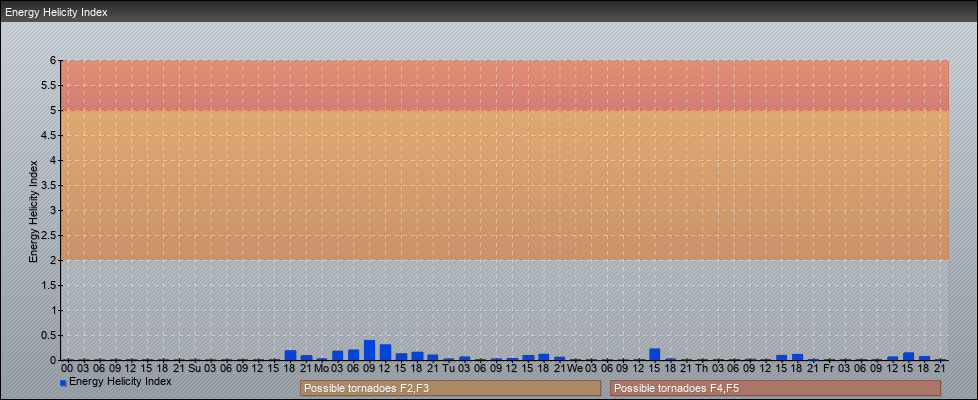Image resolution: width=978 pixels, height=400 pixels.
Task: Click the y-axis value '4'
Action: pyautogui.click(x=53, y=160)
